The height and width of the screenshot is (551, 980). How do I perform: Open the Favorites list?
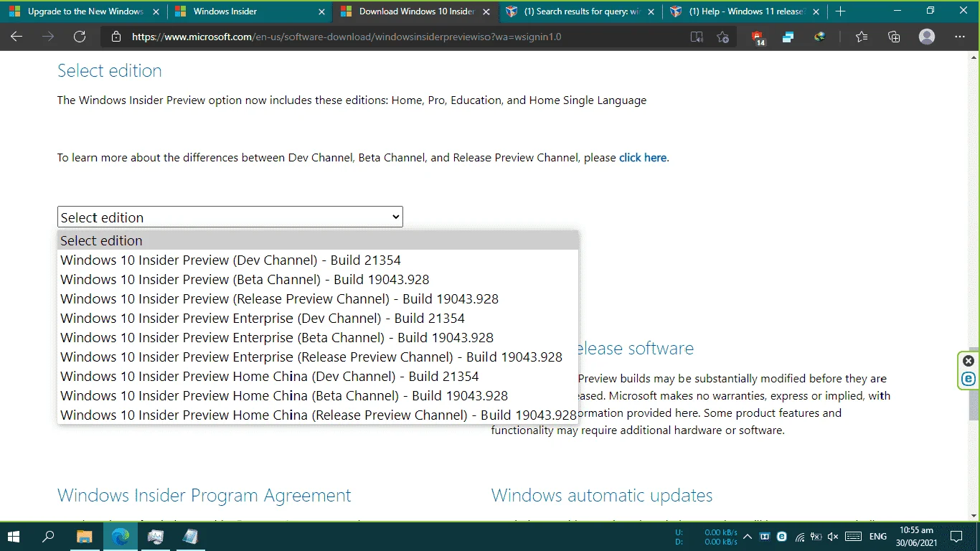point(862,37)
